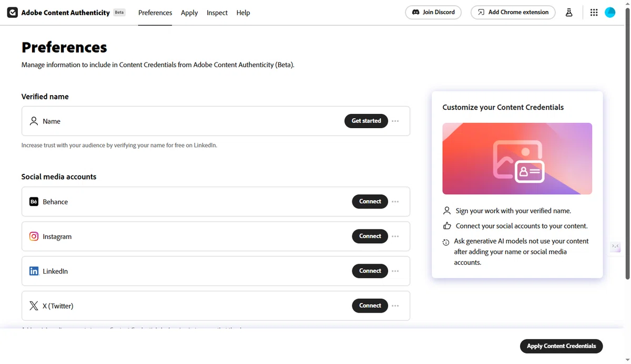Connect the Behance account
Image resolution: width=631 pixels, height=364 pixels.
[370, 201]
